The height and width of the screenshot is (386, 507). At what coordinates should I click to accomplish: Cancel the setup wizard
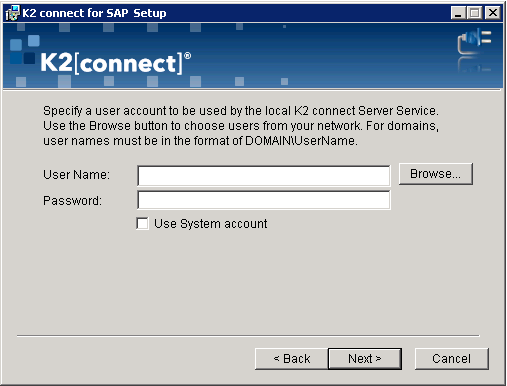[452, 359]
